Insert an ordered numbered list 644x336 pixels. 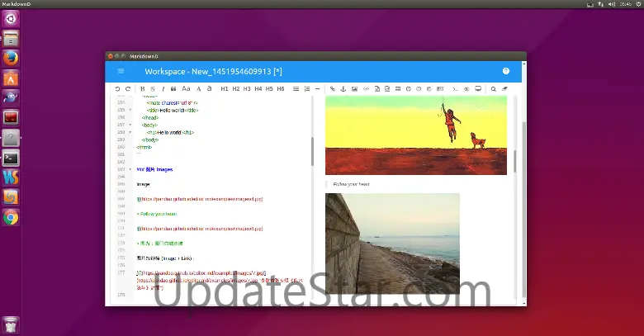tap(307, 88)
